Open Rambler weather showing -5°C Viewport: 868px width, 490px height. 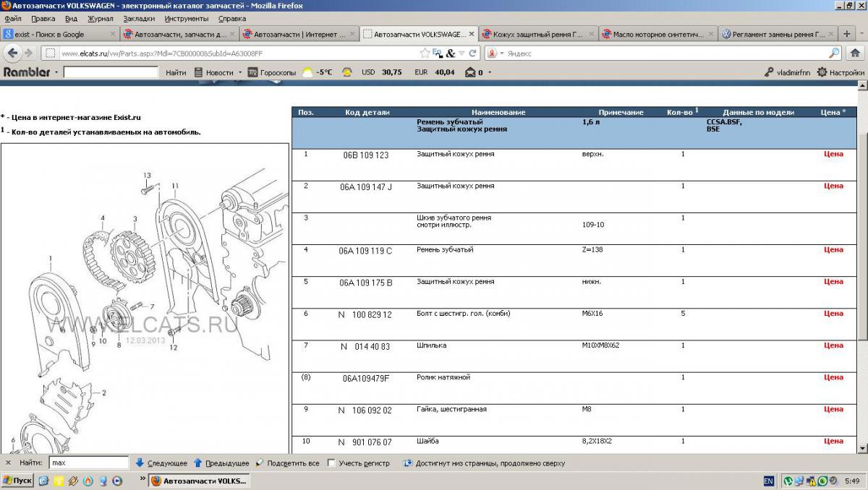coord(318,72)
